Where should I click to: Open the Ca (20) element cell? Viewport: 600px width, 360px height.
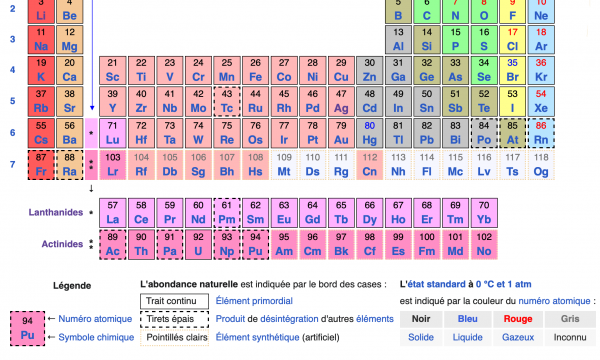click(70, 70)
